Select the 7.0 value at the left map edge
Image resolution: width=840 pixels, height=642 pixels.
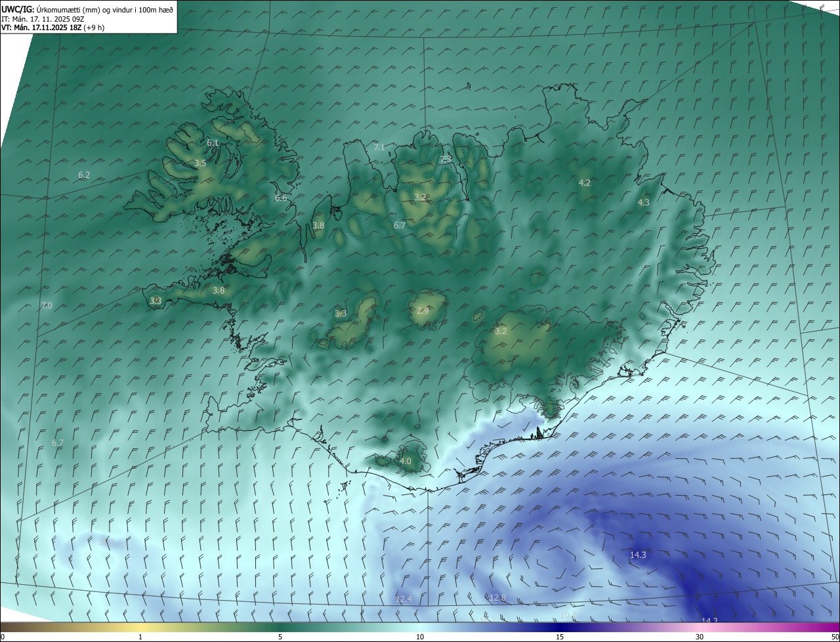pyautogui.click(x=46, y=305)
